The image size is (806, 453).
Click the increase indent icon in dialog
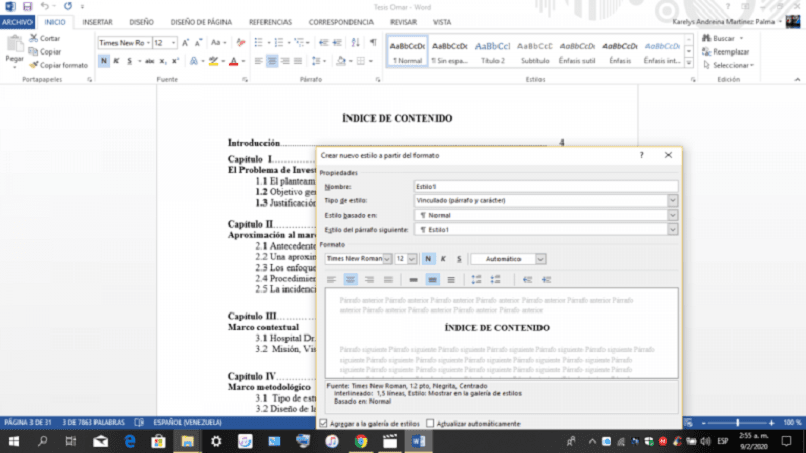pos(546,280)
